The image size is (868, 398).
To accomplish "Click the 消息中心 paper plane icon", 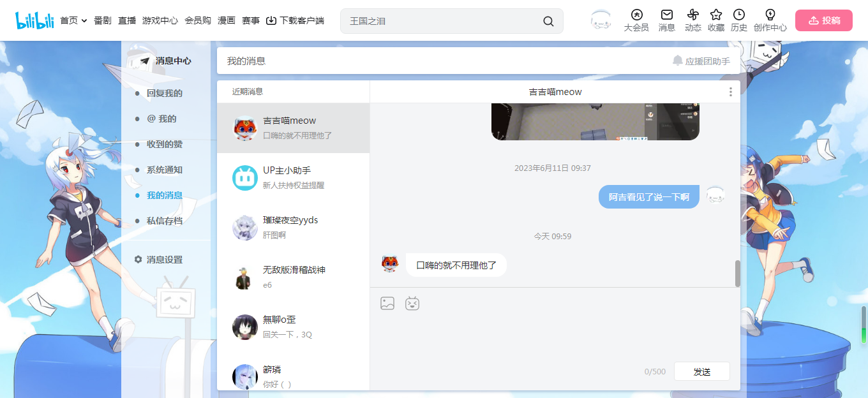I will (x=145, y=61).
